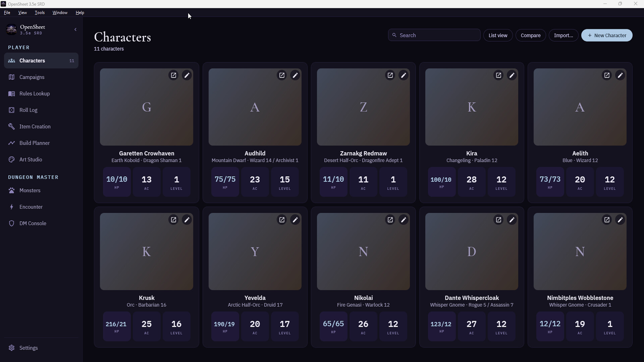Click the Import... button

(563, 35)
